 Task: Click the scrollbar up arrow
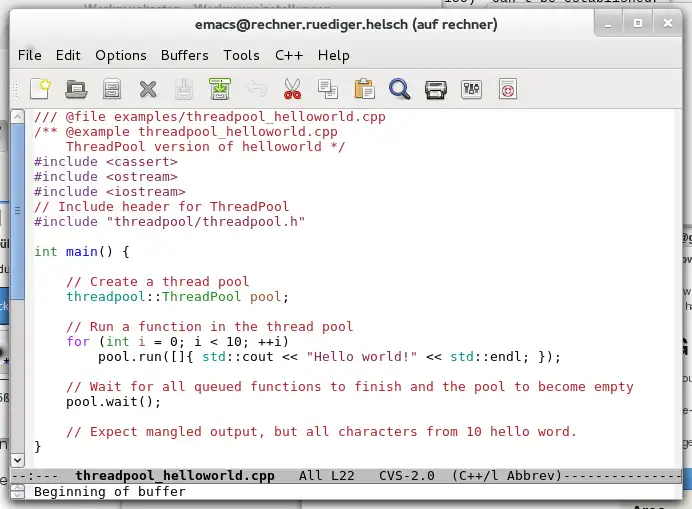(17, 117)
